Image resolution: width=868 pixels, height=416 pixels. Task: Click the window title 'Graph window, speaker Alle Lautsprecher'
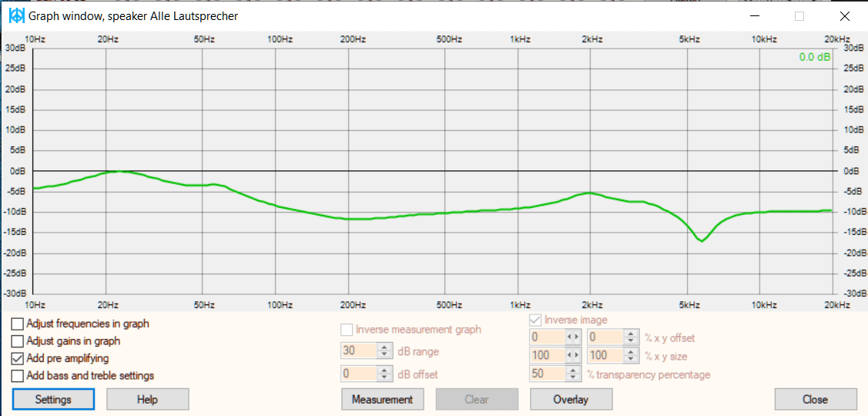click(132, 16)
